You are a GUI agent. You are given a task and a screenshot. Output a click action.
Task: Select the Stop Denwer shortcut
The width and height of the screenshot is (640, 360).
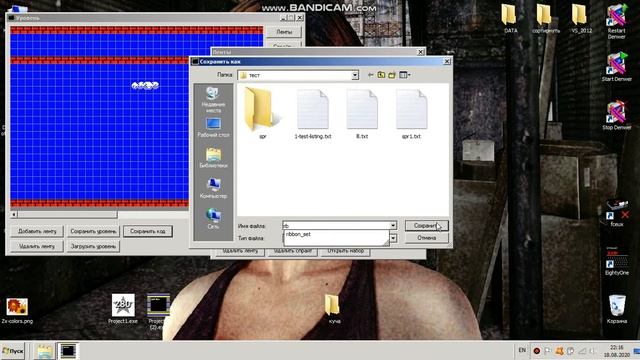tap(616, 115)
